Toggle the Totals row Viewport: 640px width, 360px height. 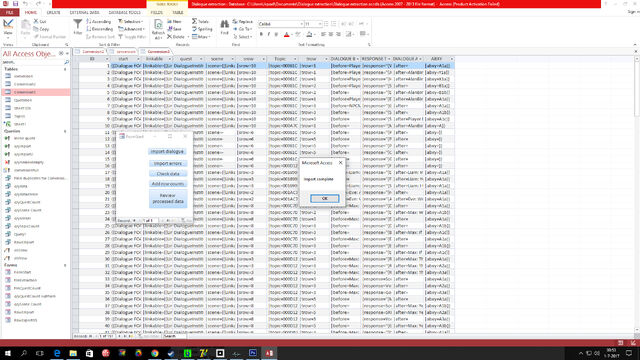(200, 22)
